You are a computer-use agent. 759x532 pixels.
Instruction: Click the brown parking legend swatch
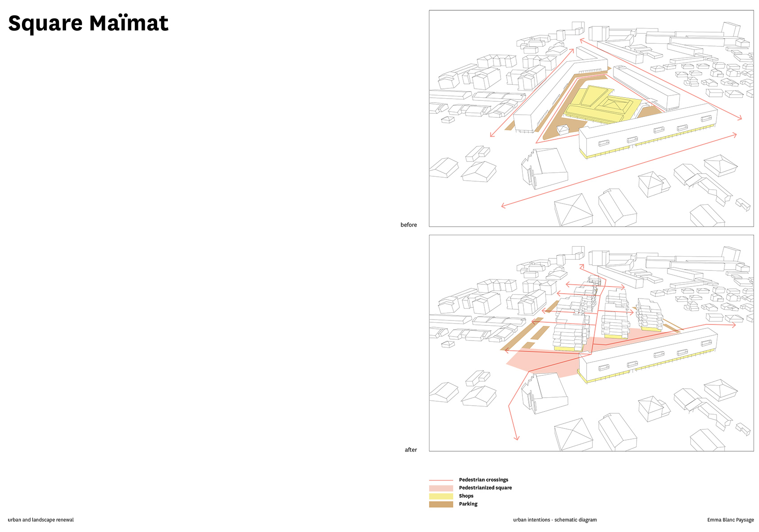pos(441,504)
